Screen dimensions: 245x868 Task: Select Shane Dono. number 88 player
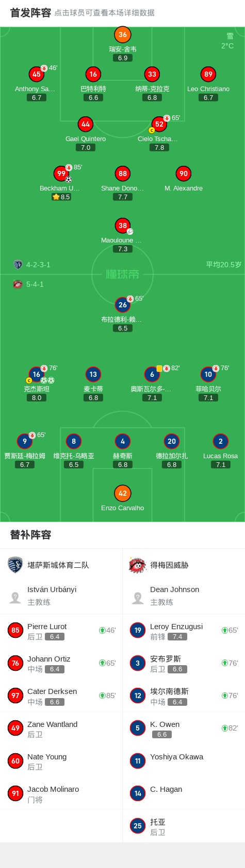tap(123, 173)
